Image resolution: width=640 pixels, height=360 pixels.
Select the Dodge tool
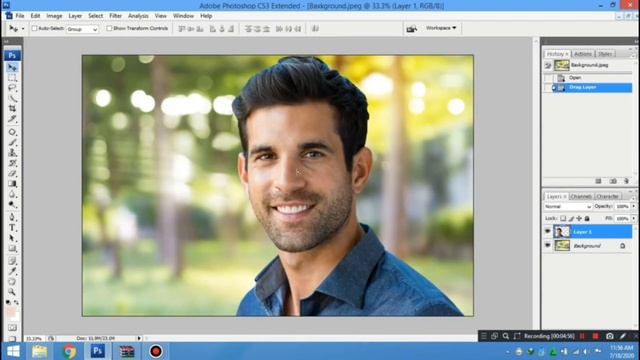(x=12, y=204)
